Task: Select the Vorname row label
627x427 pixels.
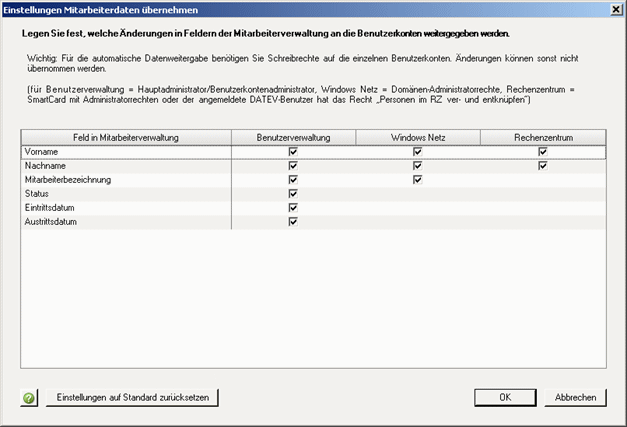Action: [41, 152]
